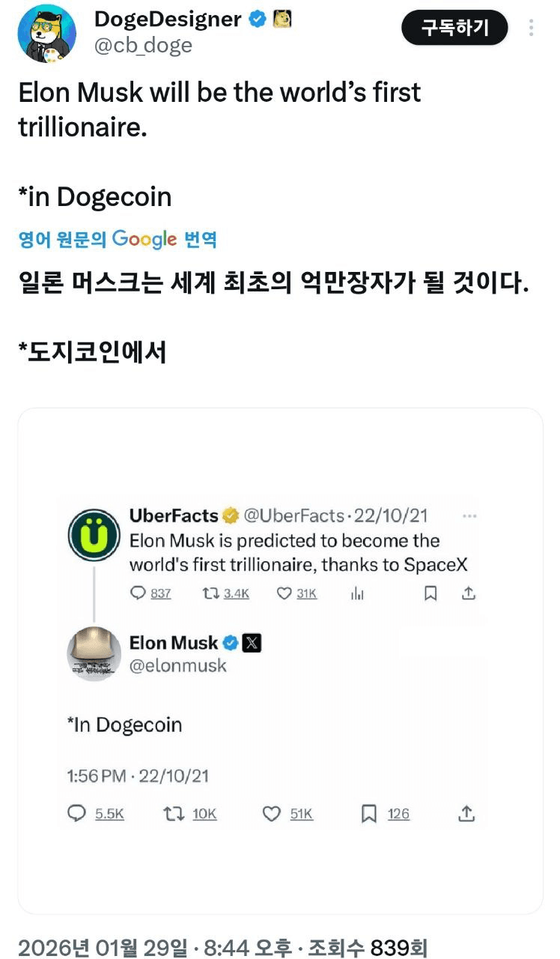Click the X badge beside Elon Musk
Image resolution: width=560 pixels, height=959 pixels.
tap(252, 643)
